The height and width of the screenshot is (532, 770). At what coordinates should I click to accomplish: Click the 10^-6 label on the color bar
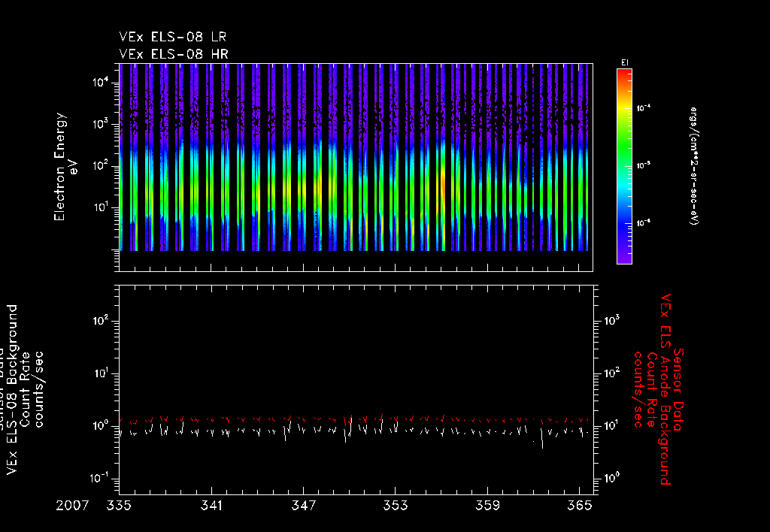pyautogui.click(x=644, y=223)
